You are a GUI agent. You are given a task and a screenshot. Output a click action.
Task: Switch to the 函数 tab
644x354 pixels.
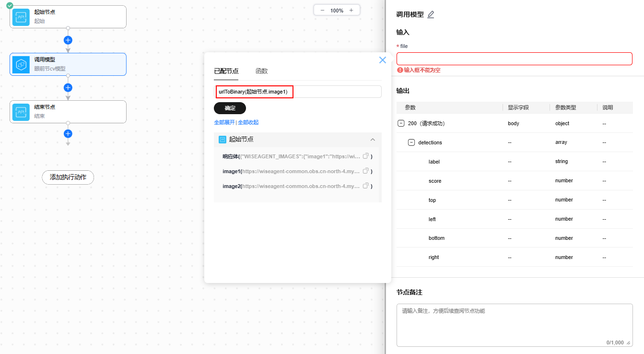[x=261, y=71]
